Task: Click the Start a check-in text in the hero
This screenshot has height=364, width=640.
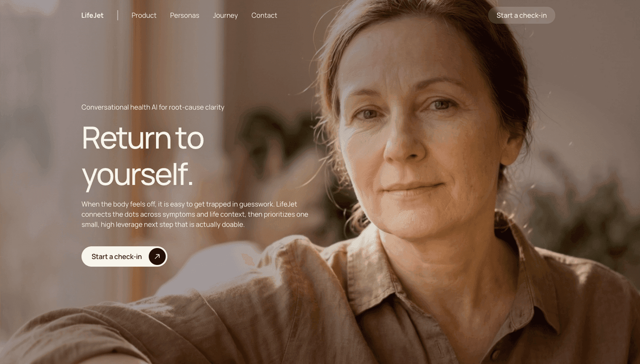Action: point(116,256)
